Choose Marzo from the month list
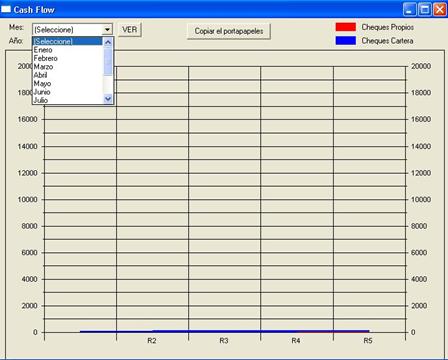The height and width of the screenshot is (360, 448). point(68,67)
